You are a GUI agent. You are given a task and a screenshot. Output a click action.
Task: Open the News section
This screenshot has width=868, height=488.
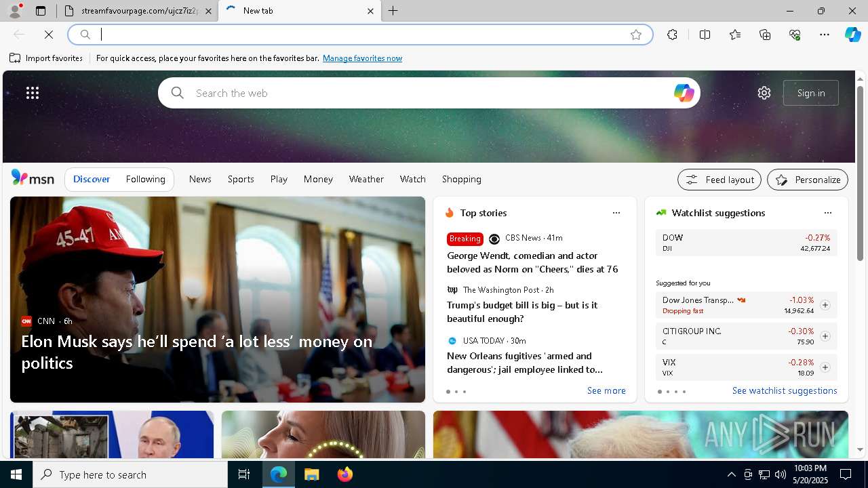200,179
